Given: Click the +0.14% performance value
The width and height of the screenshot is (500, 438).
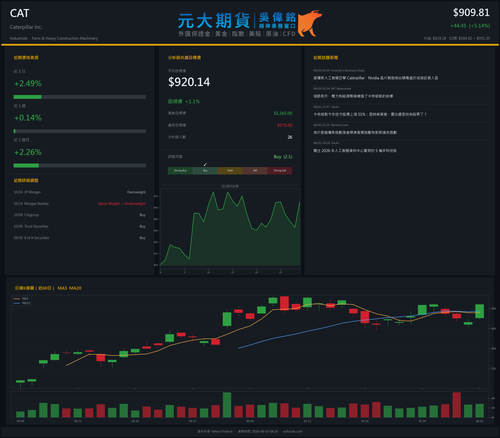Looking at the screenshot, I should click(x=28, y=118).
